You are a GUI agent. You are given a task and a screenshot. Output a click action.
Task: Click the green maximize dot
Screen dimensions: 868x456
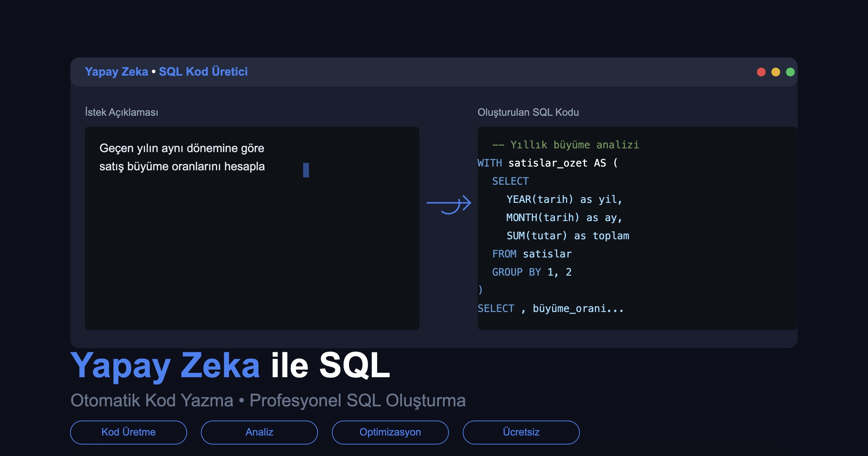[790, 72]
